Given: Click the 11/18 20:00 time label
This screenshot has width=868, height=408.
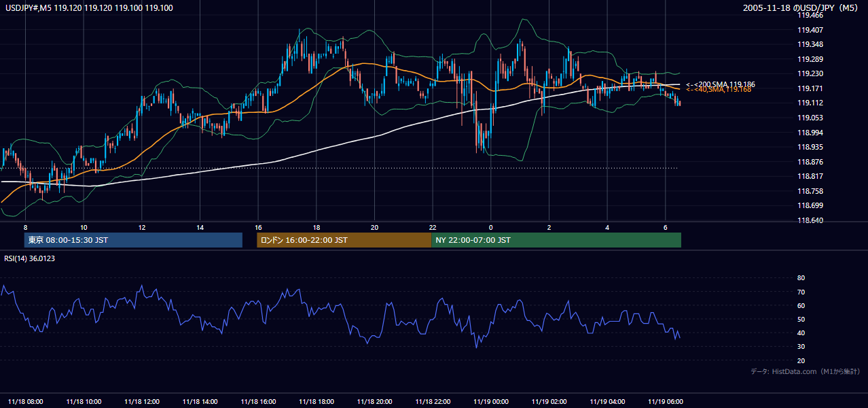Looking at the screenshot, I should (375, 401).
